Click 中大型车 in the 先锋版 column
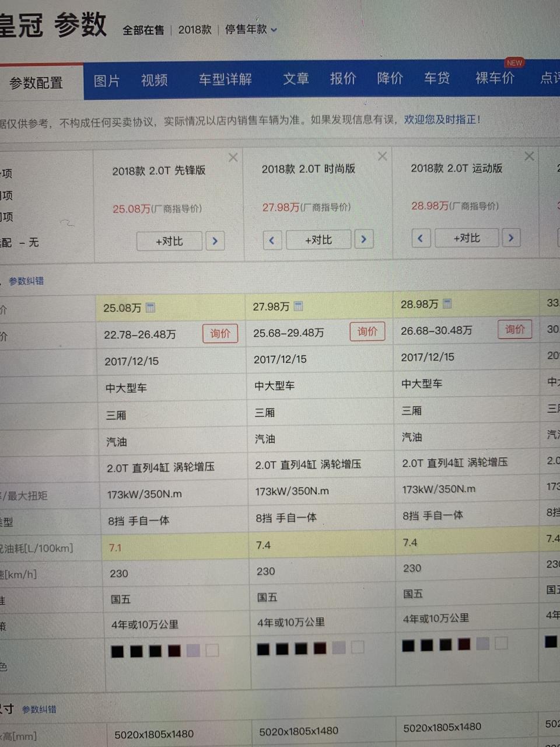 (x=126, y=388)
